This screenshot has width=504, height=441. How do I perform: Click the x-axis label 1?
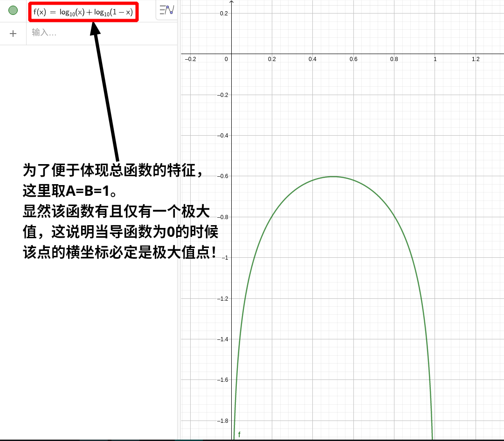click(x=435, y=59)
